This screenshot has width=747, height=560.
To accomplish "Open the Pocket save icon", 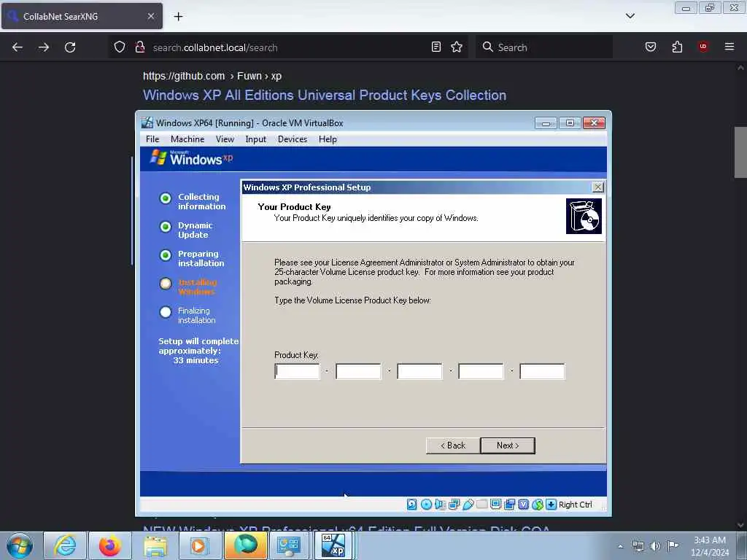I will tap(651, 47).
